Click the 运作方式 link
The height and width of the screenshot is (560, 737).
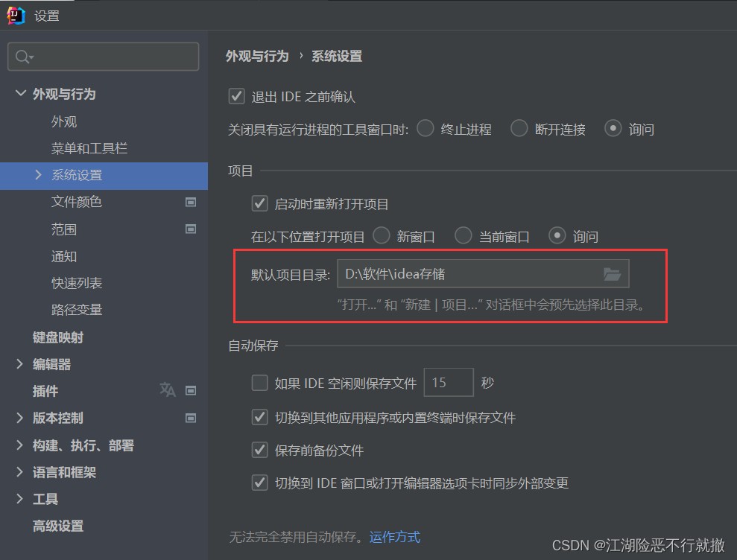[x=395, y=536]
